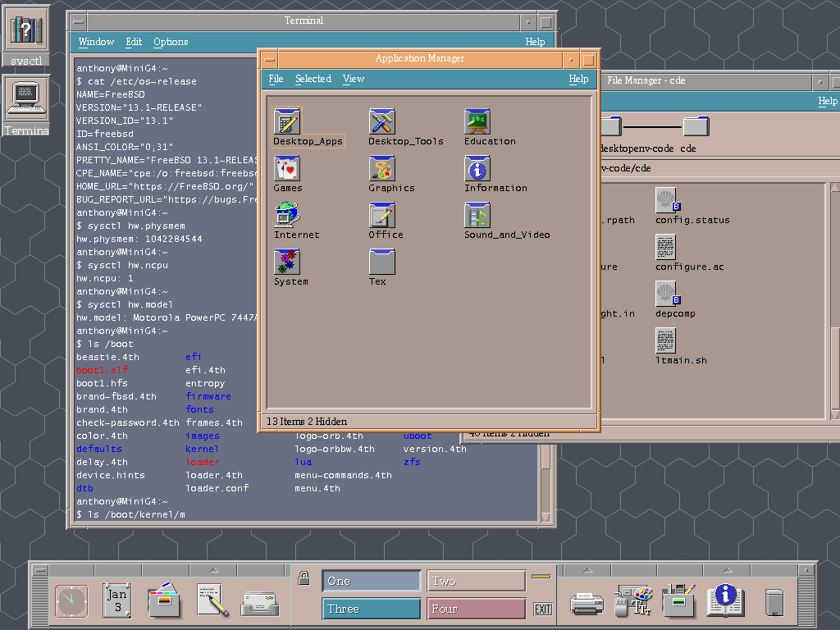Switch to workspace Two
This screenshot has height=630, width=840.
[x=476, y=581]
